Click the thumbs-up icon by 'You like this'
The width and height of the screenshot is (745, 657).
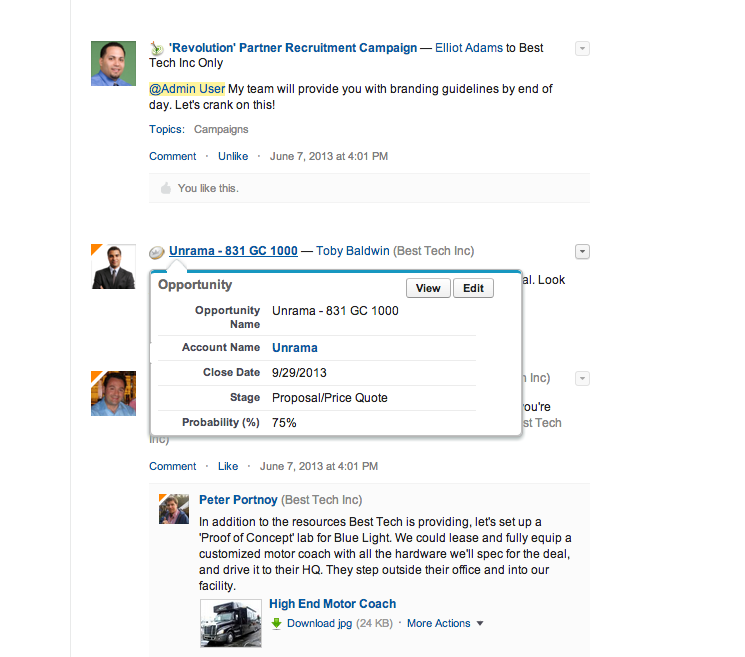coord(166,188)
